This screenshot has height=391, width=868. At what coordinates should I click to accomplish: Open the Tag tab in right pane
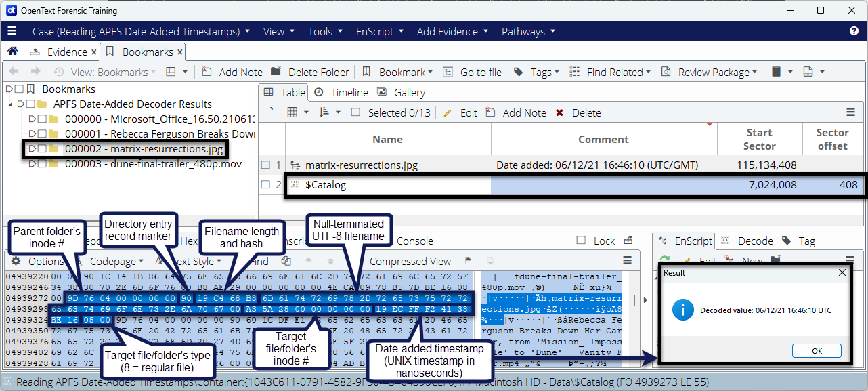pos(799,241)
